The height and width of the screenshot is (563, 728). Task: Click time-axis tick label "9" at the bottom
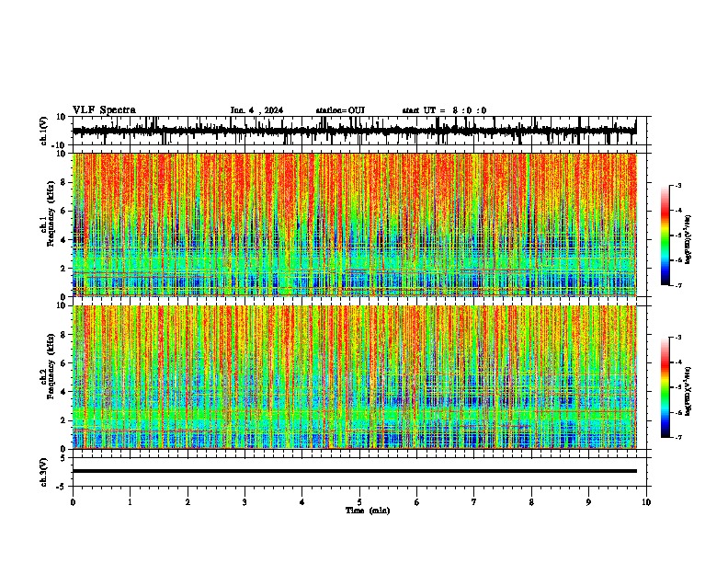[588, 502]
